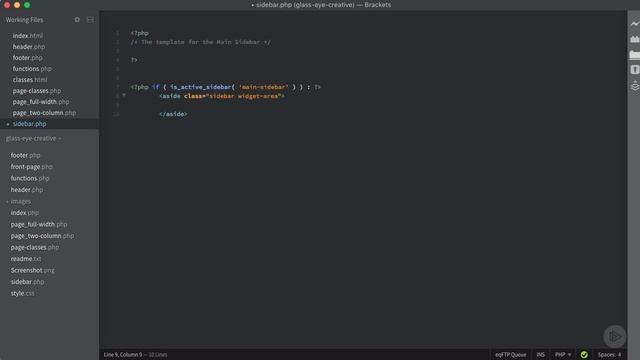The width and height of the screenshot is (640, 360).
Task: Click the aside class="sidebar widget-area" tag
Action: pos(222,96)
